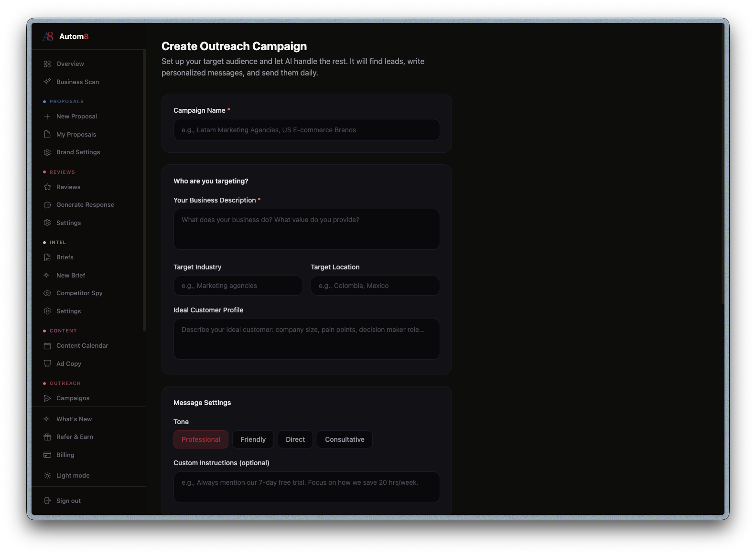Click the Reviews star icon
Image resolution: width=756 pixels, height=555 pixels.
pyautogui.click(x=47, y=187)
